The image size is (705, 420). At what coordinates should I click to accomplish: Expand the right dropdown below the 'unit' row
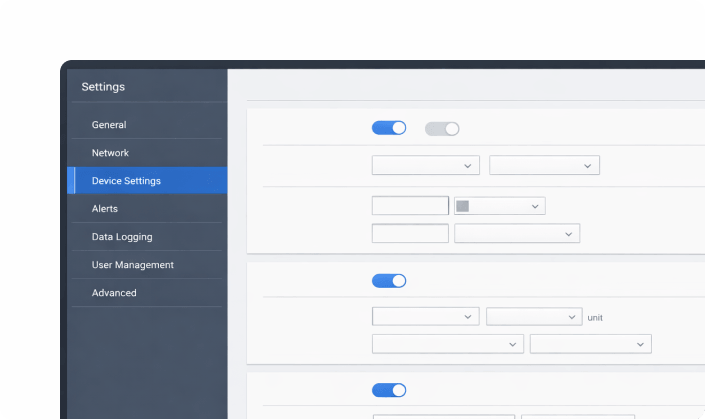click(x=590, y=344)
